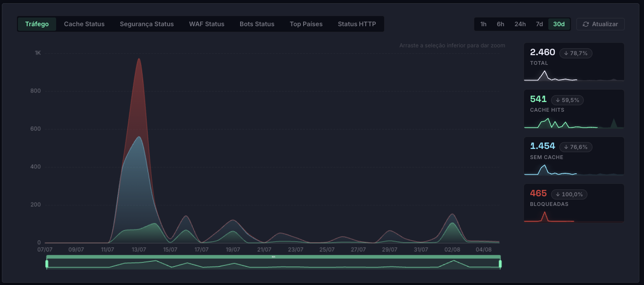Click the refresh icon in Atualizar button
This screenshot has width=644, height=285.
click(586, 24)
